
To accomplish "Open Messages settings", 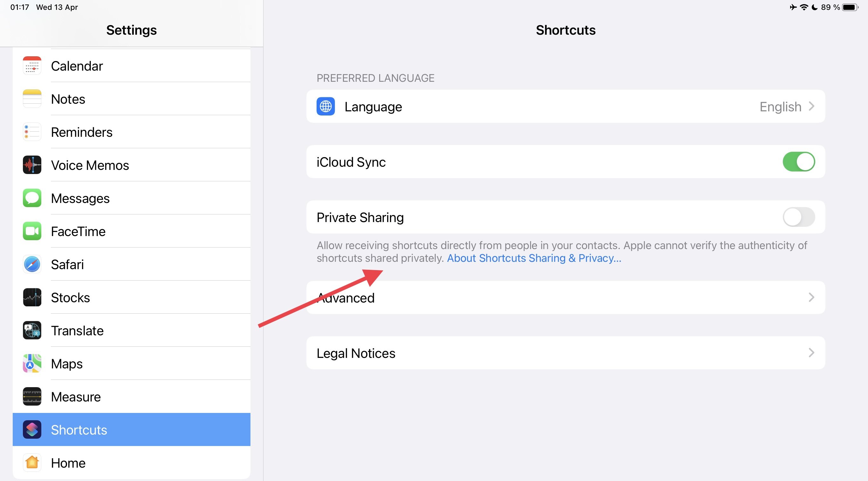I will 131,198.
